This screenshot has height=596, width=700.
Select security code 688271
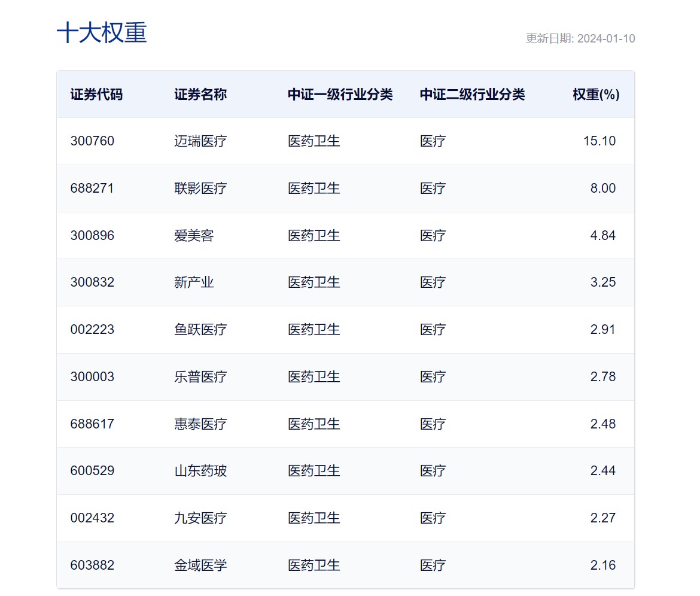[92, 188]
